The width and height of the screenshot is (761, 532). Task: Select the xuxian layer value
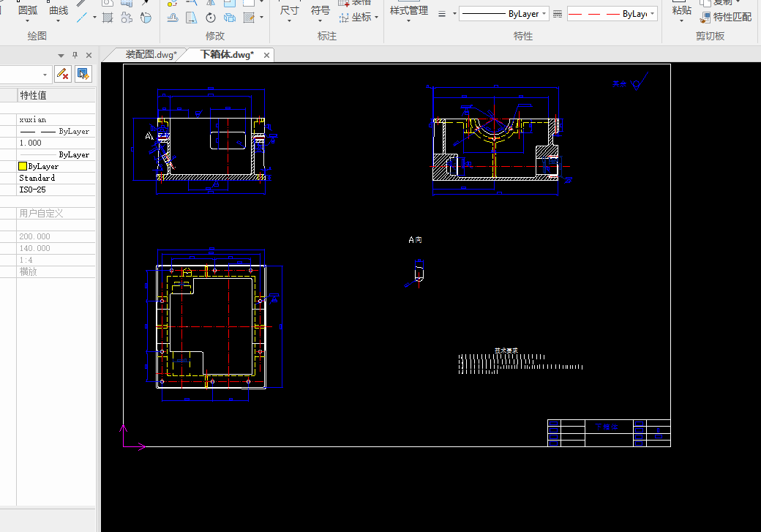(56, 119)
